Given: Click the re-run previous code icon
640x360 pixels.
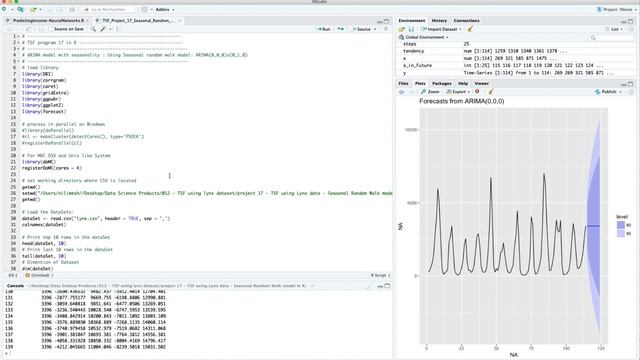Looking at the screenshot, I should click(340, 29).
